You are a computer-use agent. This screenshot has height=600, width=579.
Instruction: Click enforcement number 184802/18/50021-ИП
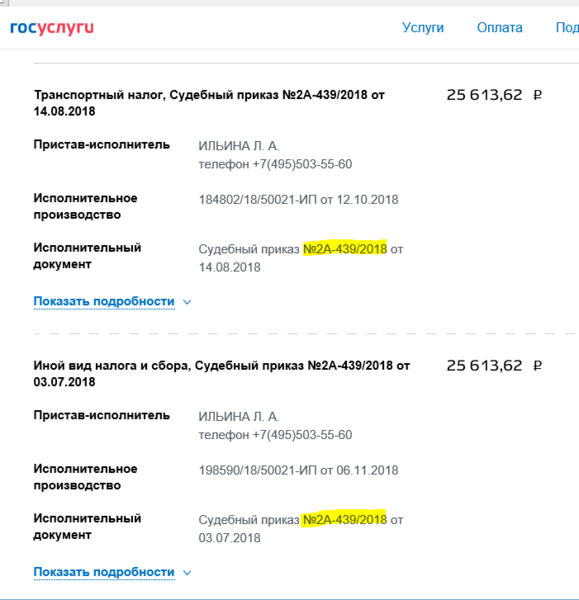258,200
